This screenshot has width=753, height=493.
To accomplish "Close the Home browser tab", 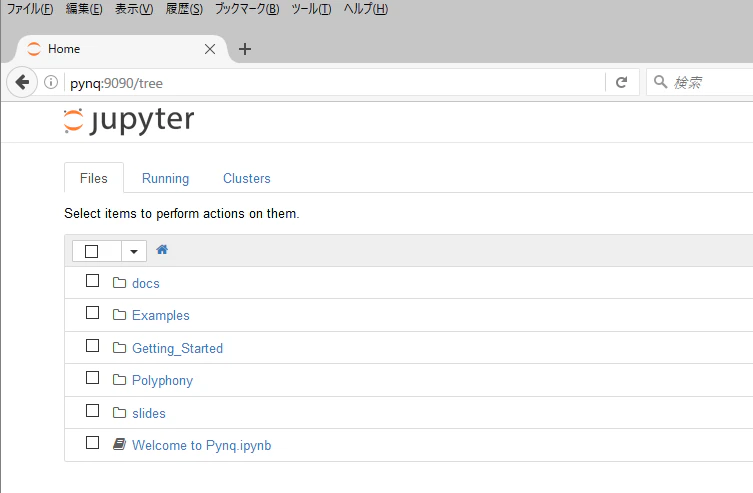I will click(210, 49).
